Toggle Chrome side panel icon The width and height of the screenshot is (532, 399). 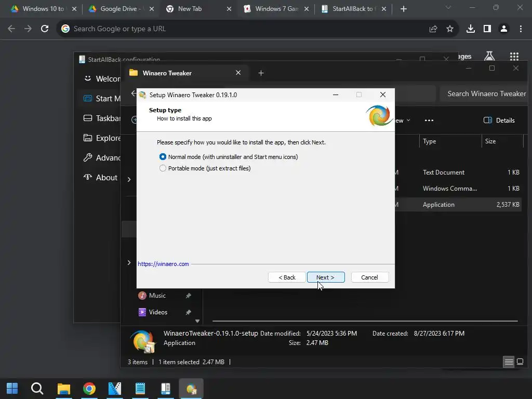(487, 29)
